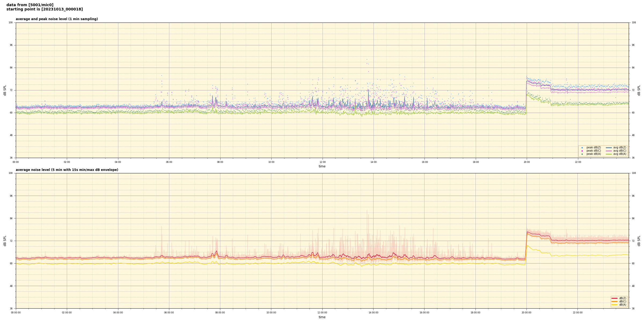The height and width of the screenshot is (322, 644).
Task: Click 'average and peak noise level' chart title
Action: click(x=57, y=19)
